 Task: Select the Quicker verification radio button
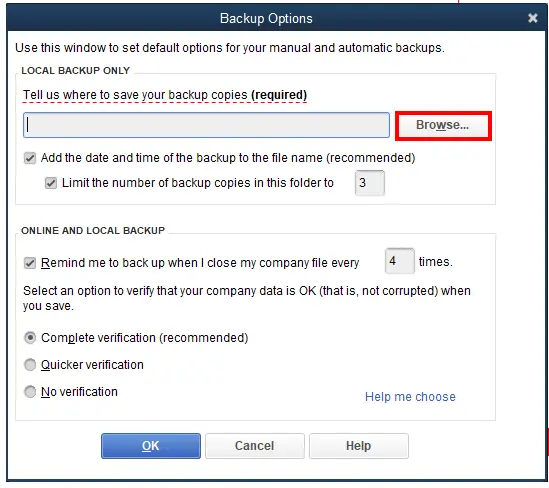(x=30, y=365)
